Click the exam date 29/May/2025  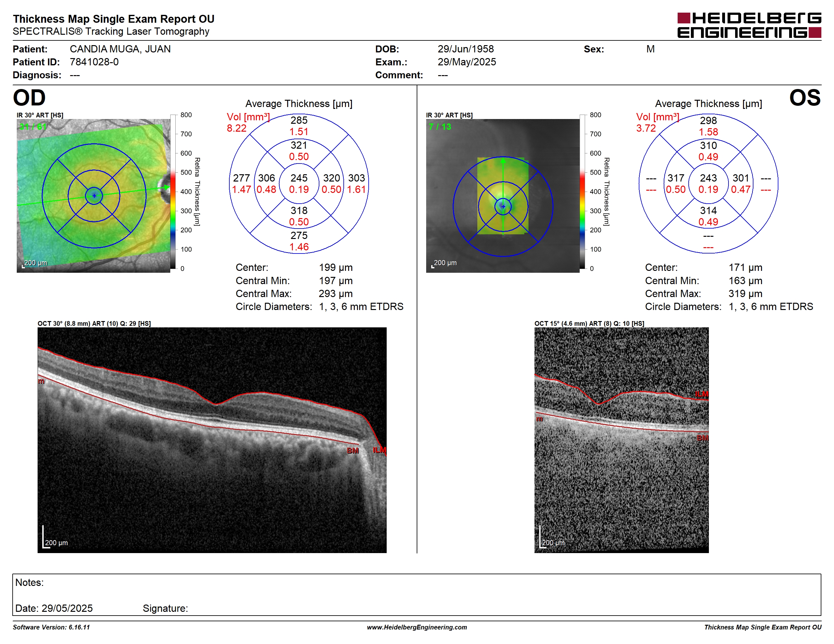click(467, 62)
